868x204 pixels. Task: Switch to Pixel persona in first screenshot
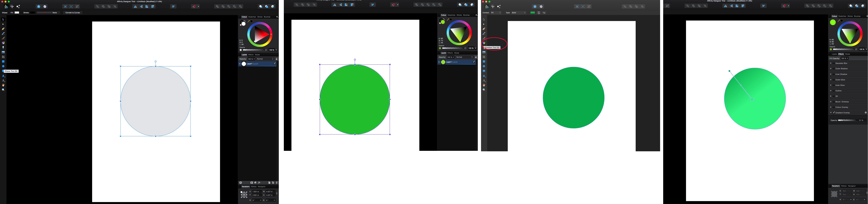point(12,6)
